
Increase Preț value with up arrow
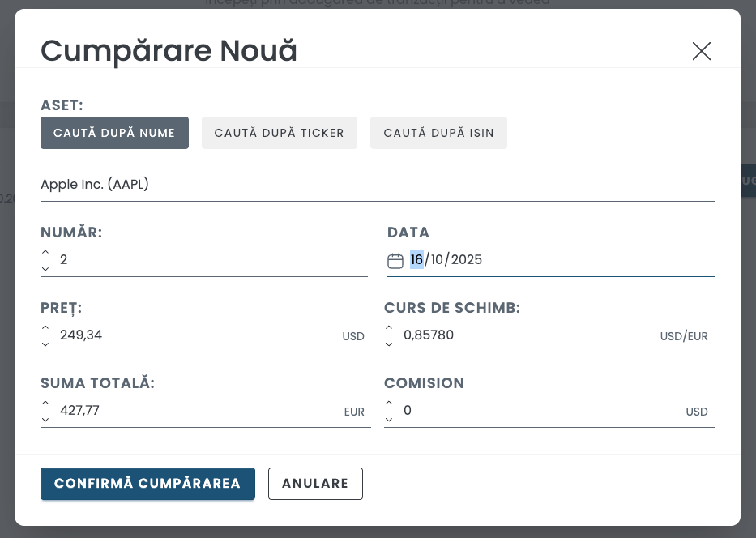45,327
